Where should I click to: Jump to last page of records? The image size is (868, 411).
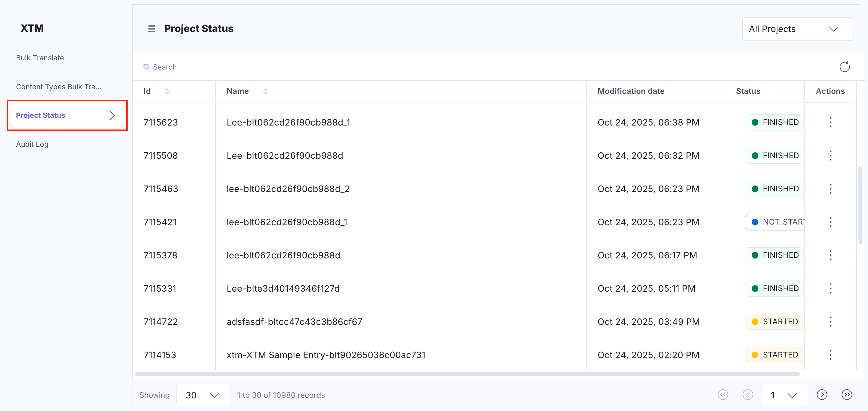coord(847,395)
